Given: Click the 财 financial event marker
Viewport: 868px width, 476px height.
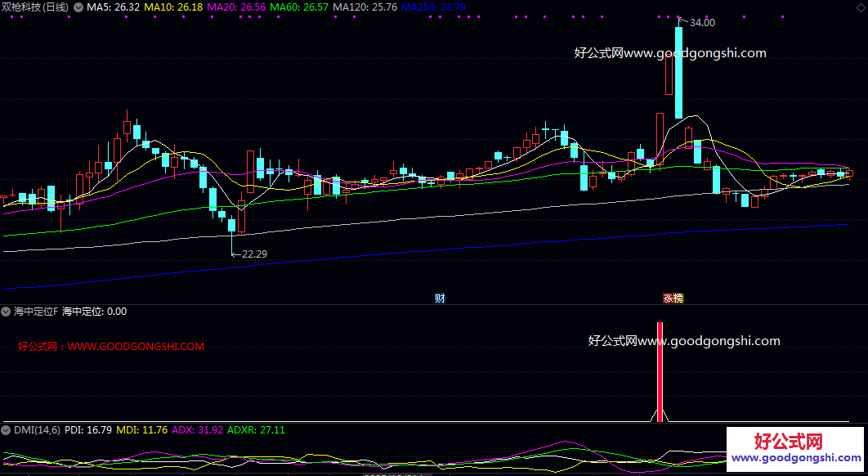Looking at the screenshot, I should point(440,299).
